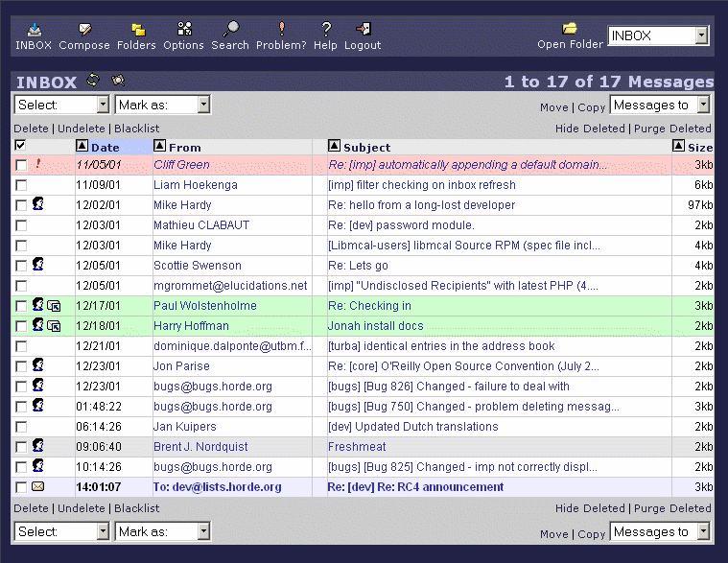Click the Subject column sort arrow icon
This screenshot has height=563, width=728.
334,146
